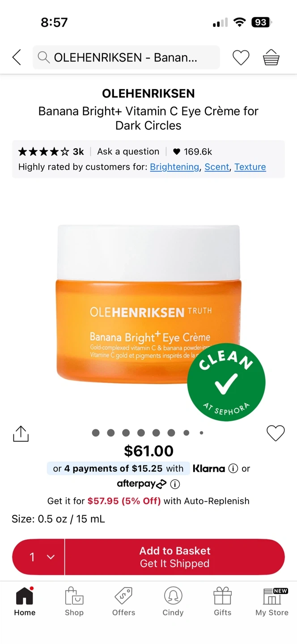Image resolution: width=297 pixels, height=644 pixels.
Task: Toggle the product love heart below the image
Action: coord(276,433)
